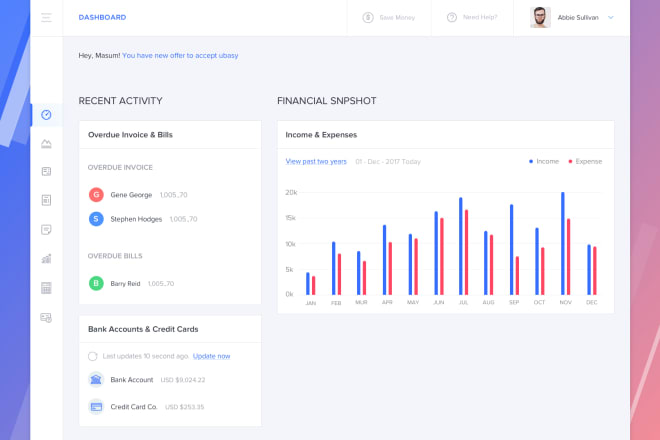Click the 20k axis label
The image size is (660, 440).
pyautogui.click(x=291, y=192)
